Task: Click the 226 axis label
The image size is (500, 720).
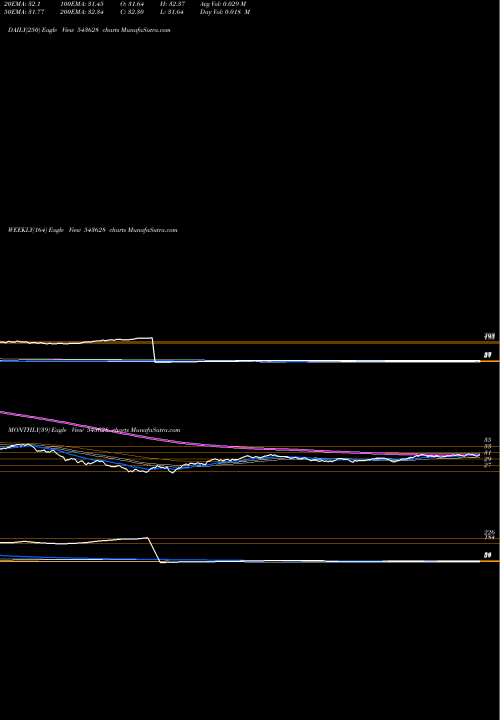Action: coord(489,533)
